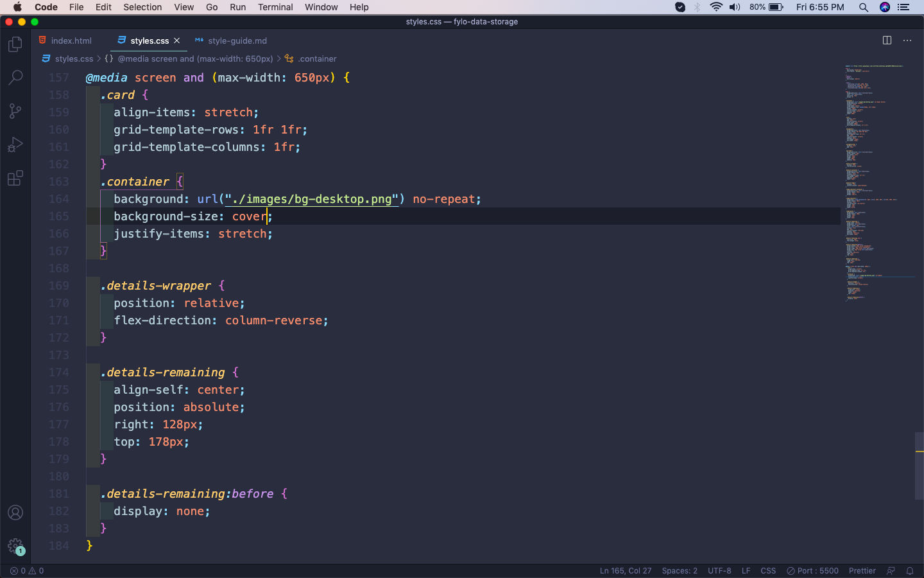The width and height of the screenshot is (924, 578).
Task: Open the feedback icon in status bar
Action: (x=891, y=570)
